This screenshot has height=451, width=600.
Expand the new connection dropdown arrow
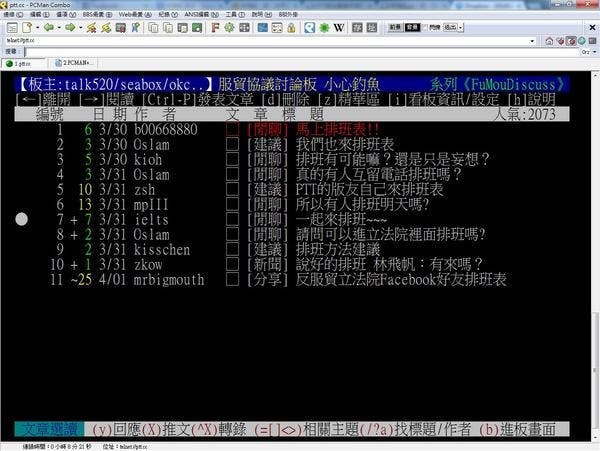[x=37, y=28]
